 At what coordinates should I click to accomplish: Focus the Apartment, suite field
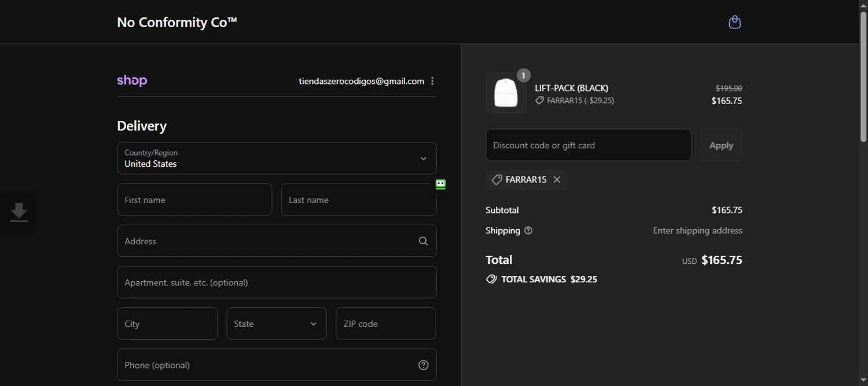pos(277,282)
